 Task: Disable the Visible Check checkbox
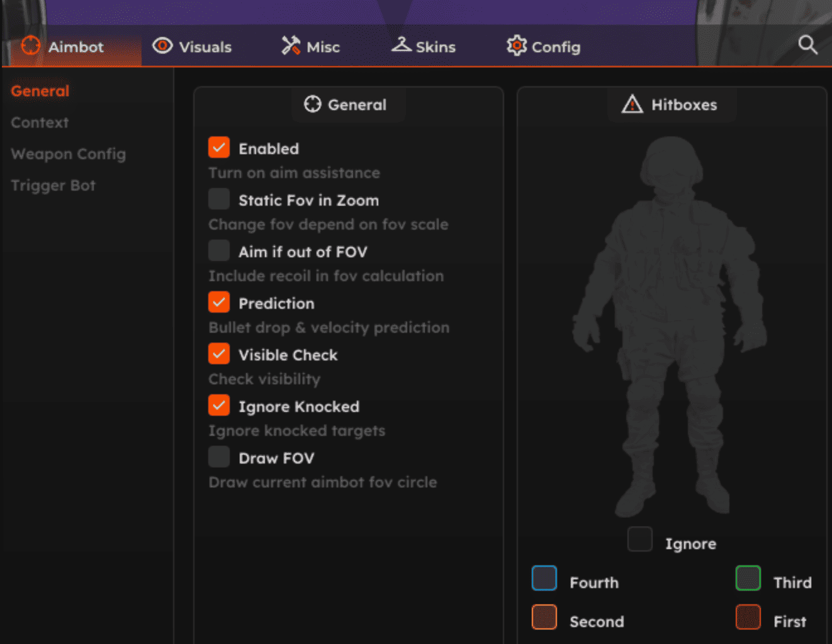(x=219, y=354)
